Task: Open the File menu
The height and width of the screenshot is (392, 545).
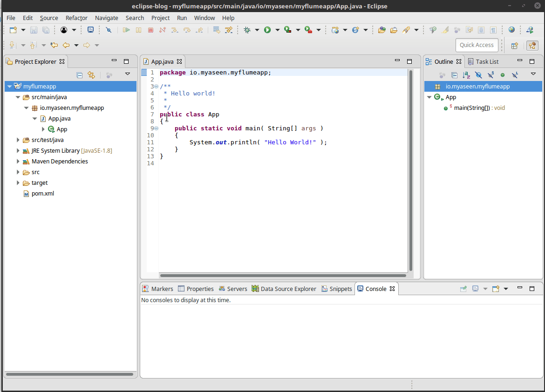Action: [x=11, y=18]
